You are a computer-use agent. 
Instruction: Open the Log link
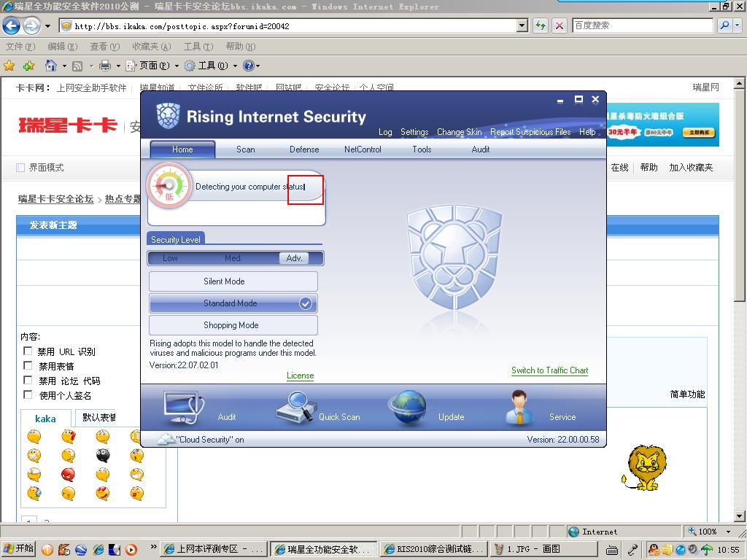pyautogui.click(x=385, y=132)
